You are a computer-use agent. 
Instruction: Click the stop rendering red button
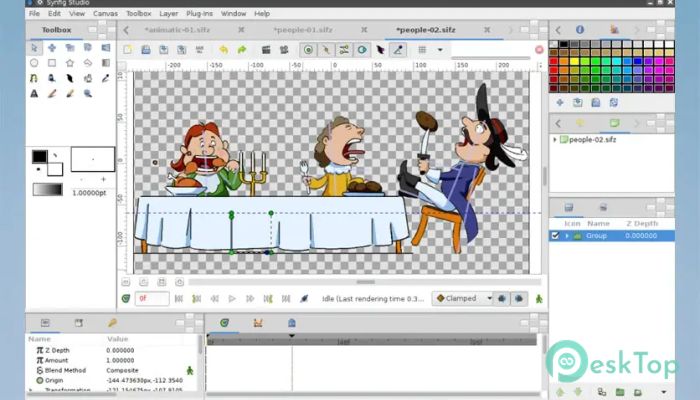(x=539, y=50)
